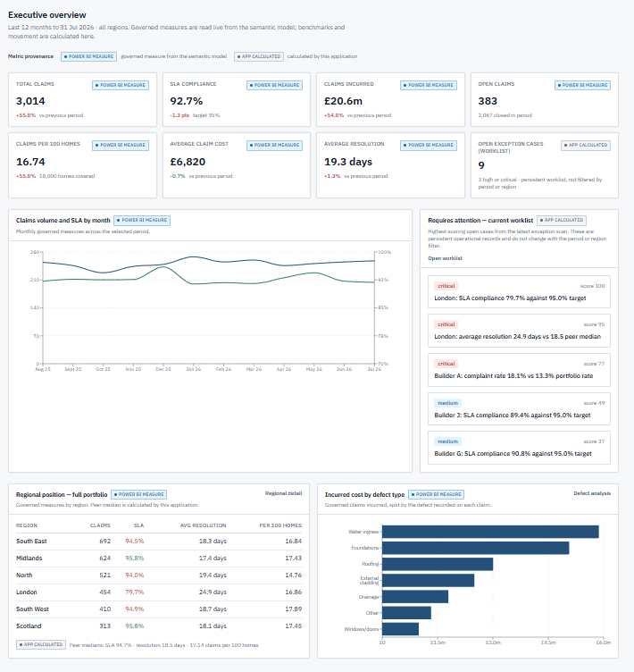The width and height of the screenshot is (634, 672).
Task: Select the Open Exception Cases value 9
Action: tap(481, 165)
